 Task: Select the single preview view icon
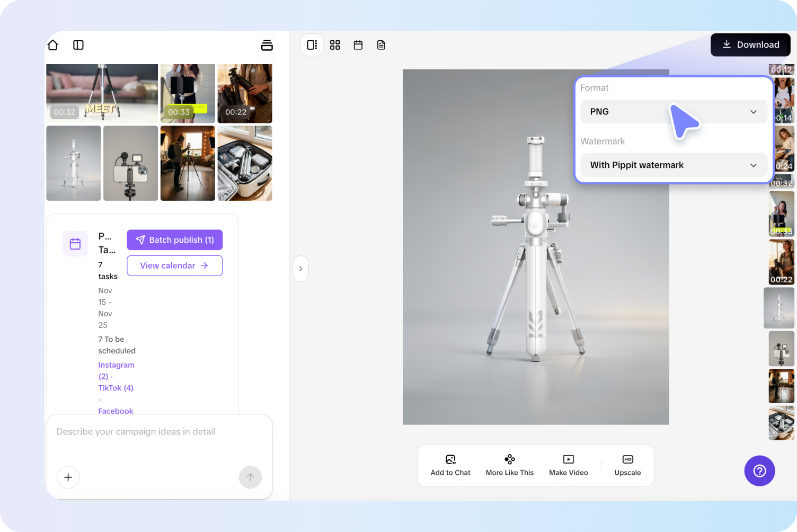(x=312, y=45)
